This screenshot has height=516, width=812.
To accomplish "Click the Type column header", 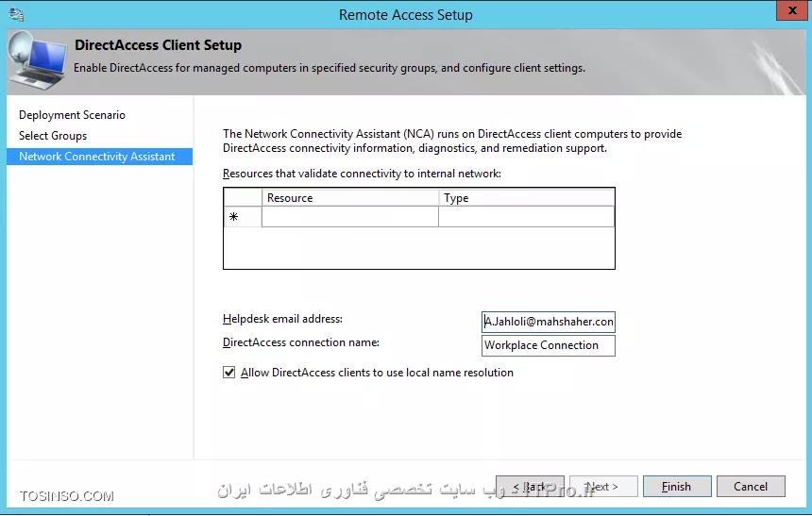I will [526, 198].
